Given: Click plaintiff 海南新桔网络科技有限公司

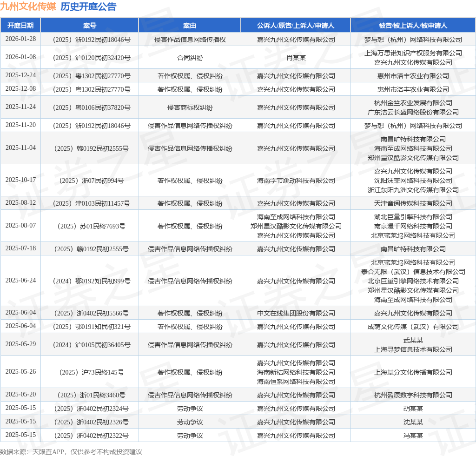Looking at the screenshot, I should point(296,372).
